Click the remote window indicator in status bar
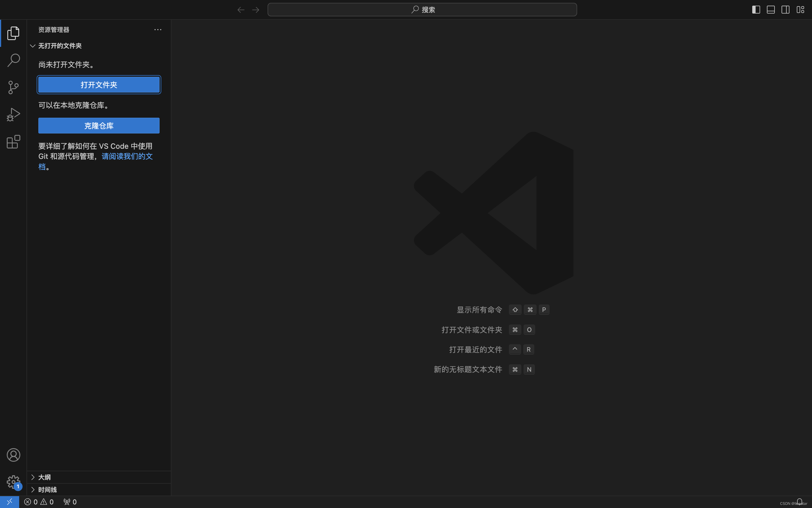 [x=9, y=502]
